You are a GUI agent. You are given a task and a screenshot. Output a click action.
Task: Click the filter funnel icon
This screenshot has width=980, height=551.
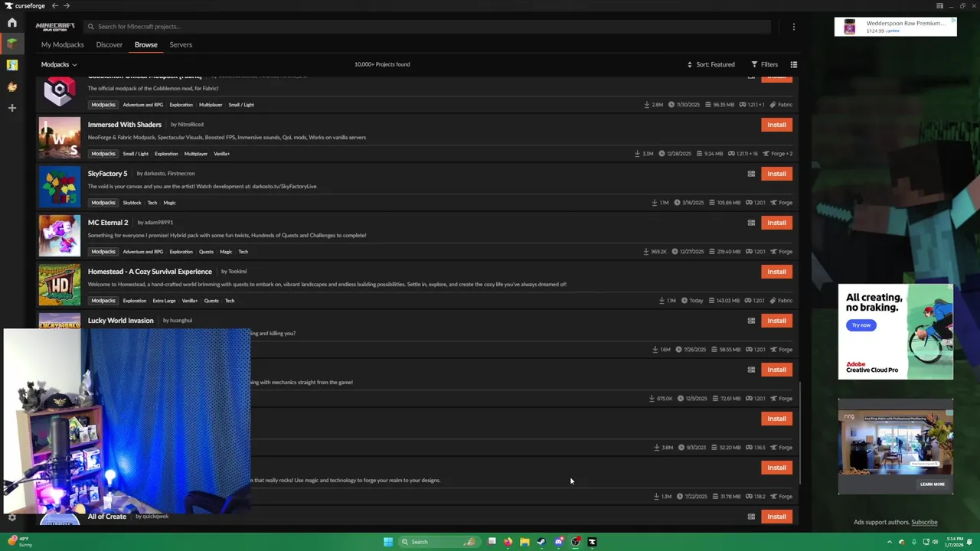[754, 64]
